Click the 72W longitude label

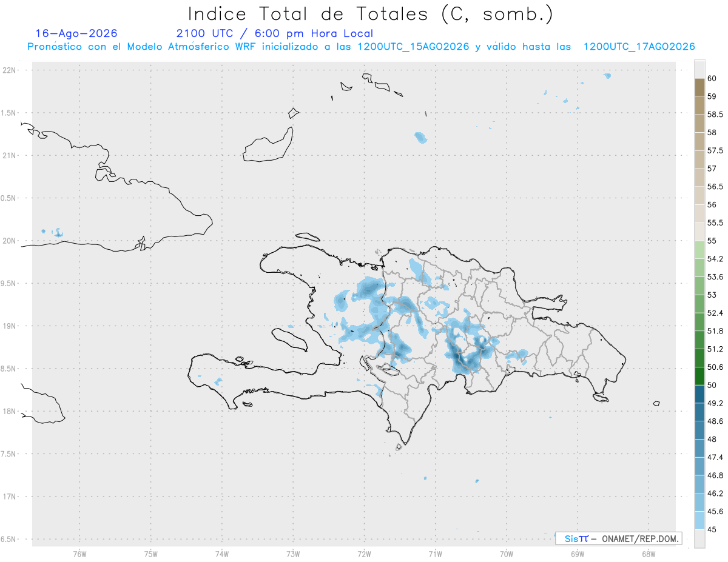(x=364, y=554)
